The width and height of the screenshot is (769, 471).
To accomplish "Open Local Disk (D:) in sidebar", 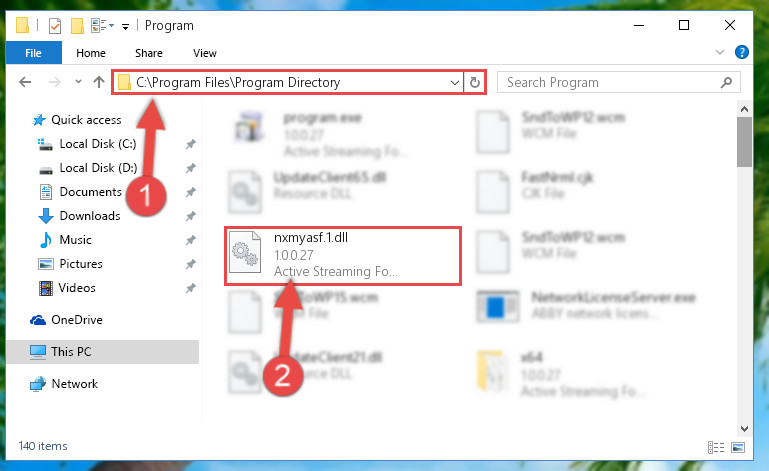I will pyautogui.click(x=88, y=168).
